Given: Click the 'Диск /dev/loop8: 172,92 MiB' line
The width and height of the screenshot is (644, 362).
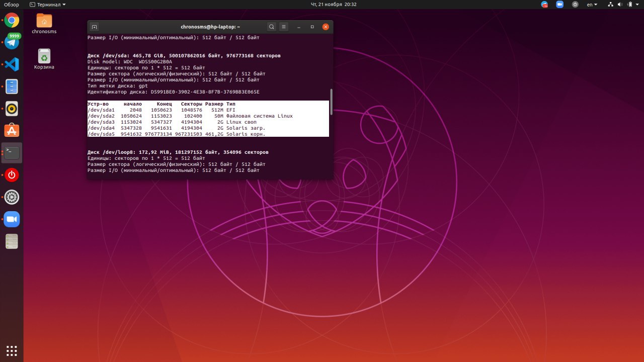Looking at the screenshot, I should (x=178, y=152).
